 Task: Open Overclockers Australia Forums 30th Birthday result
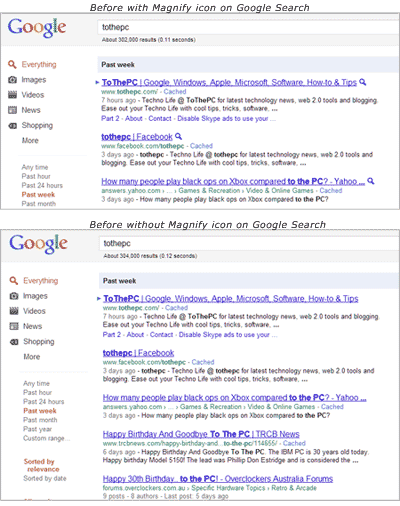[218, 479]
